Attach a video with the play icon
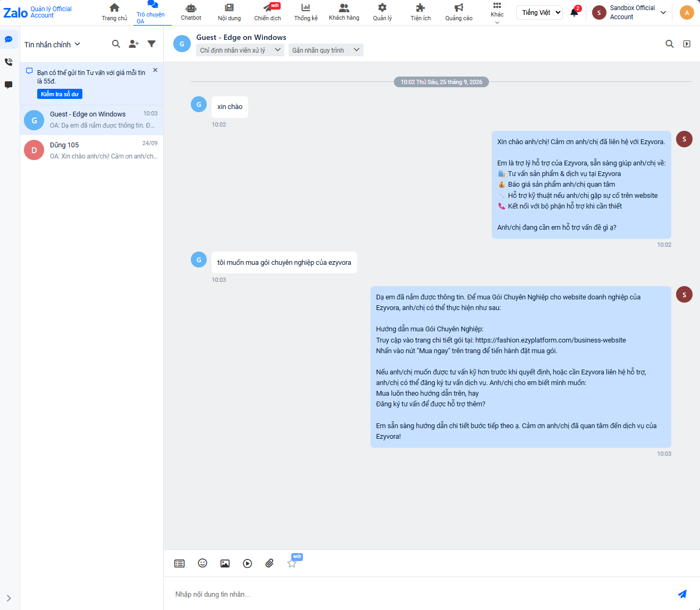 point(248,563)
